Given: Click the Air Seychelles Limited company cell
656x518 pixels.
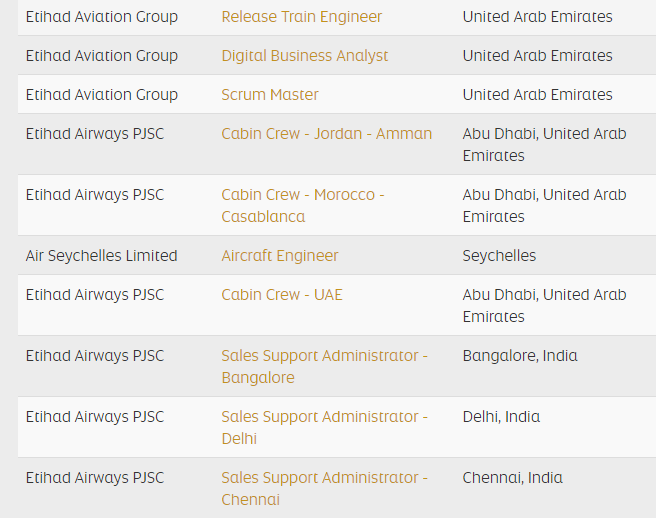Looking at the screenshot, I should 101,256.
